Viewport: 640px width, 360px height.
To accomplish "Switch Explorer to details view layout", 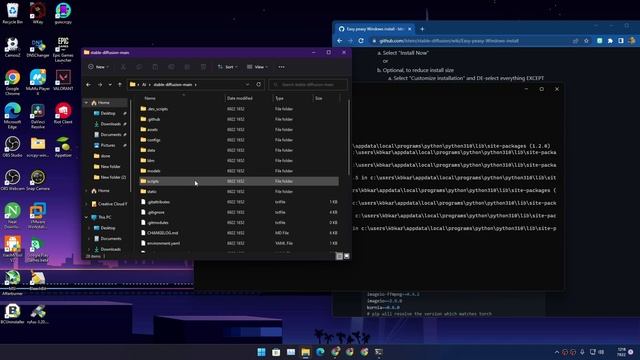I will click(339, 256).
